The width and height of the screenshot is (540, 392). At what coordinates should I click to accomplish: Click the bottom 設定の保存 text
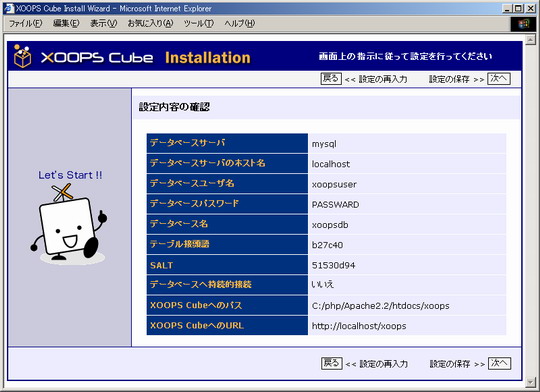(x=450, y=364)
